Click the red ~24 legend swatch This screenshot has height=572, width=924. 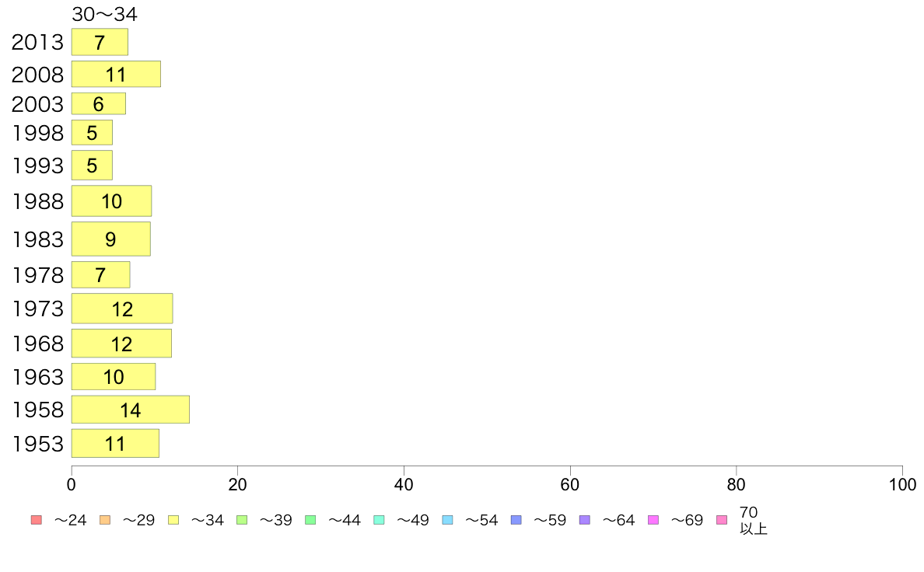pos(37,520)
